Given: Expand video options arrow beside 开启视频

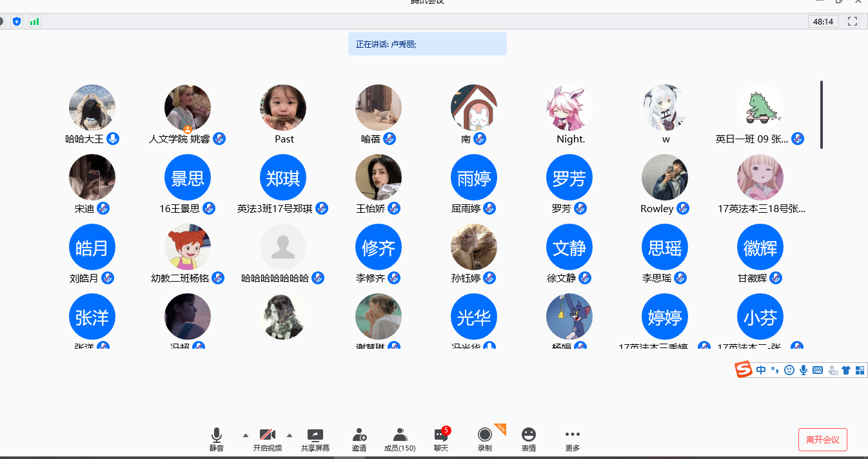Looking at the screenshot, I should click(x=289, y=435).
